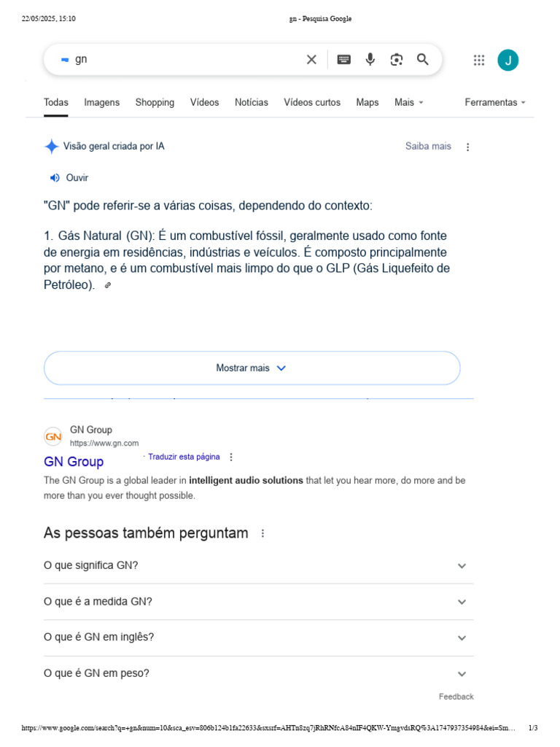Expand "O que é GN em inglês?"

462,638
